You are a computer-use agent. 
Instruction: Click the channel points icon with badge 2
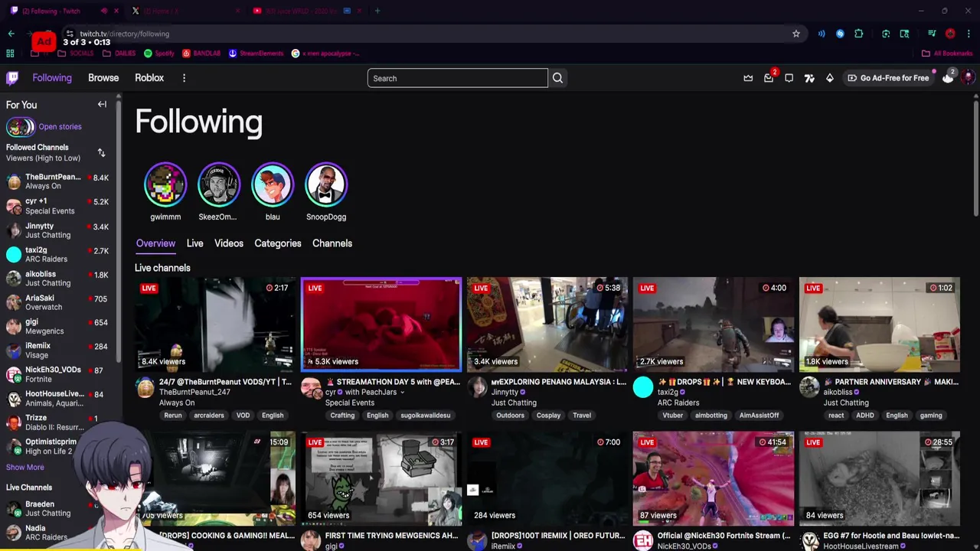click(948, 77)
